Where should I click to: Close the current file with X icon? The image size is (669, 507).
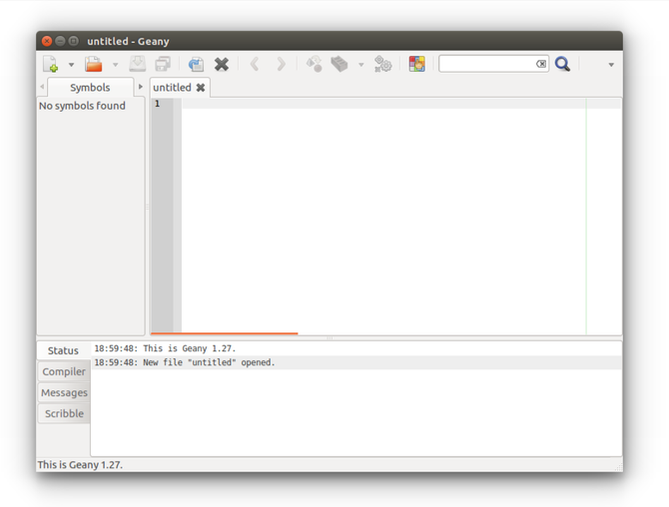pyautogui.click(x=221, y=64)
